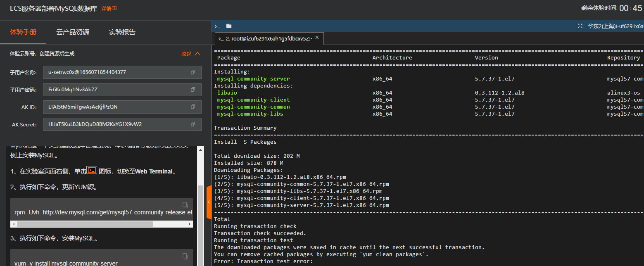Image resolution: width=644 pixels, height=266 pixels.
Task: Switch to the 实验报告 tab
Action: [x=122, y=32]
